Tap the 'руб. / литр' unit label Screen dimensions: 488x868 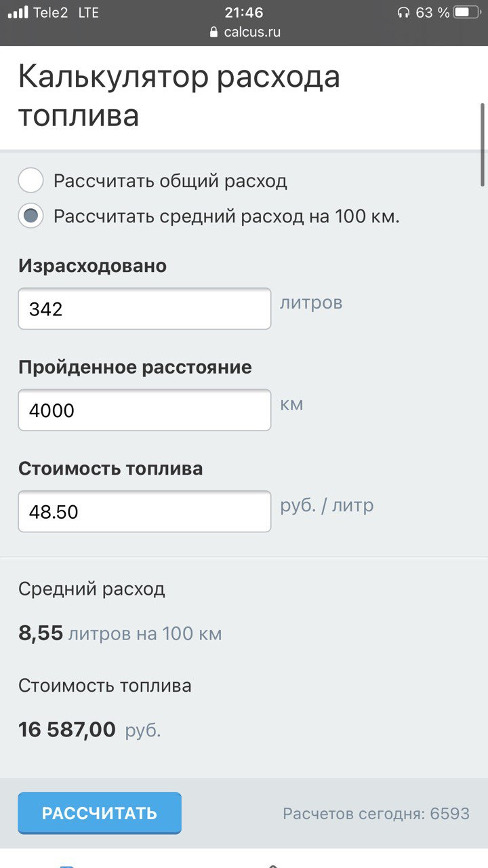(327, 506)
